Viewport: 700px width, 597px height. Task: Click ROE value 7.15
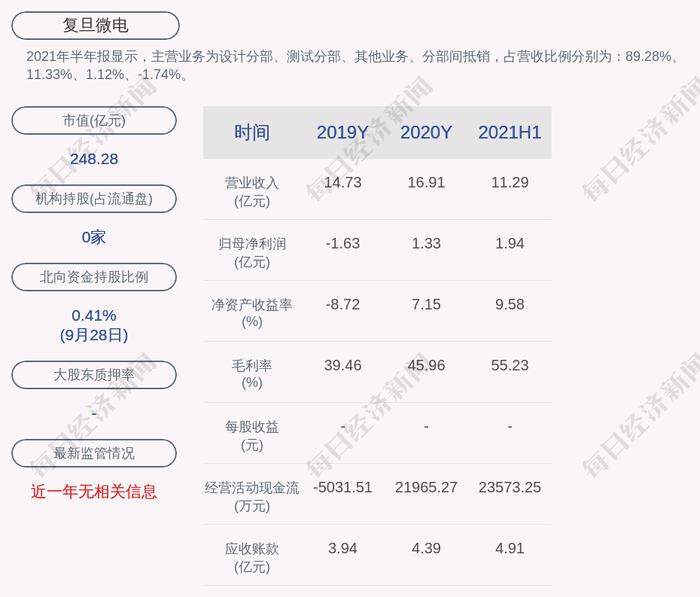(x=426, y=305)
